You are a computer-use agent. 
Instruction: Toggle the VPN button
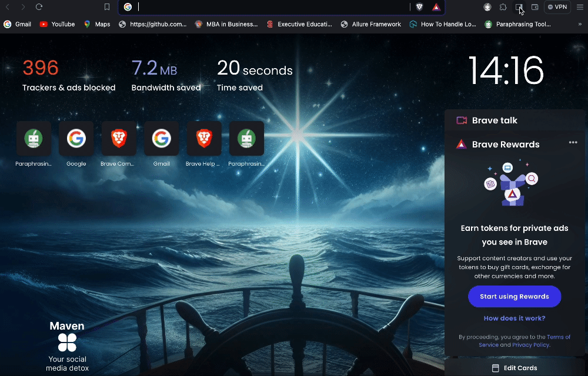tap(557, 7)
